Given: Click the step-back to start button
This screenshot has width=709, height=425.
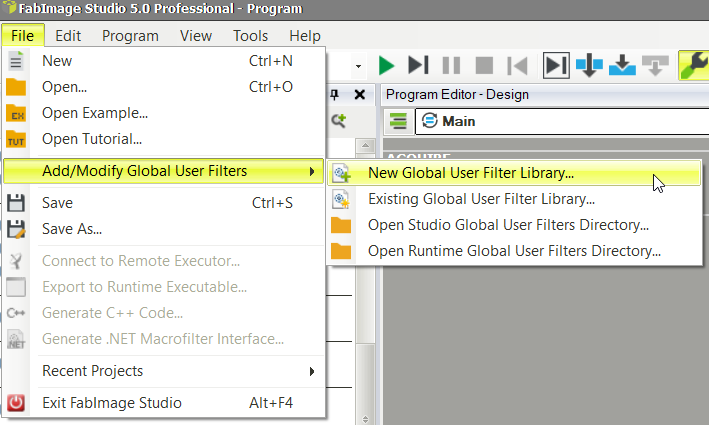Looking at the screenshot, I should (517, 66).
